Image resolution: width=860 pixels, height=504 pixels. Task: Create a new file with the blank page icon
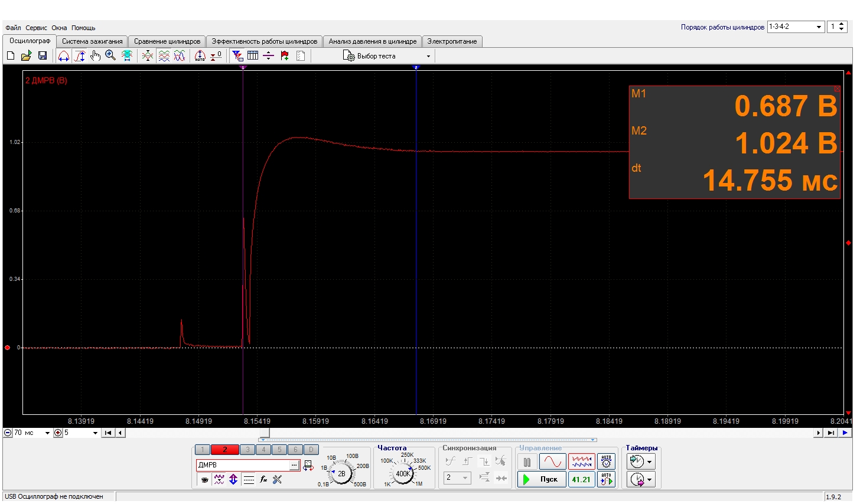tap(10, 55)
